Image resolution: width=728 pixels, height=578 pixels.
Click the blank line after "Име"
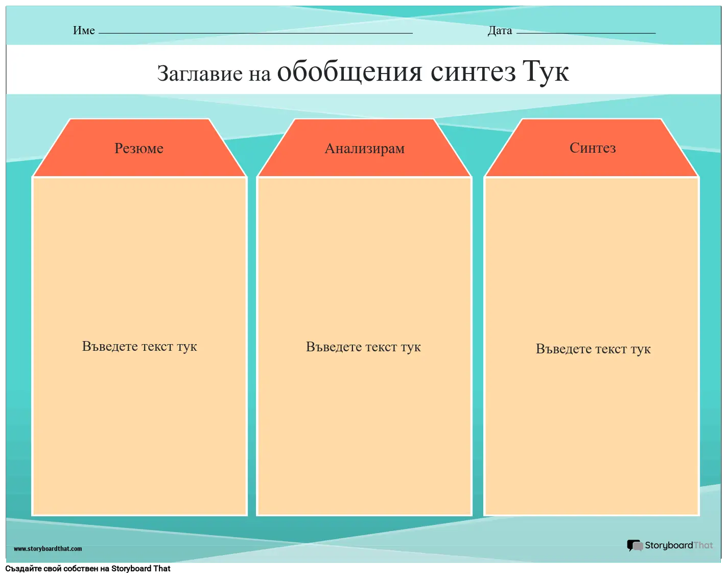pyautogui.click(x=255, y=32)
